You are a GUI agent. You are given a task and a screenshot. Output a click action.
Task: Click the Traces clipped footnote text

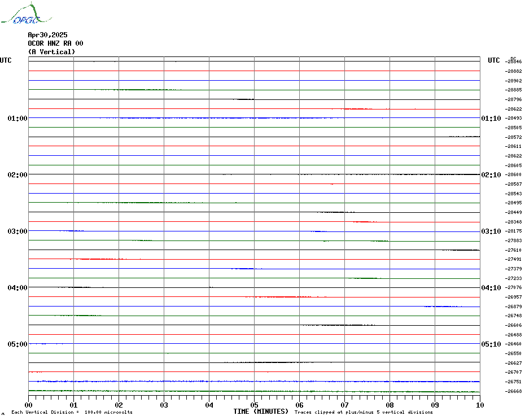(x=364, y=412)
